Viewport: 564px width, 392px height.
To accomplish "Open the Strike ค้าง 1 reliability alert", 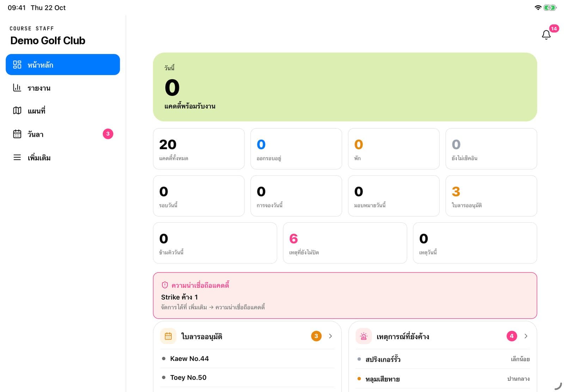I will point(345,295).
